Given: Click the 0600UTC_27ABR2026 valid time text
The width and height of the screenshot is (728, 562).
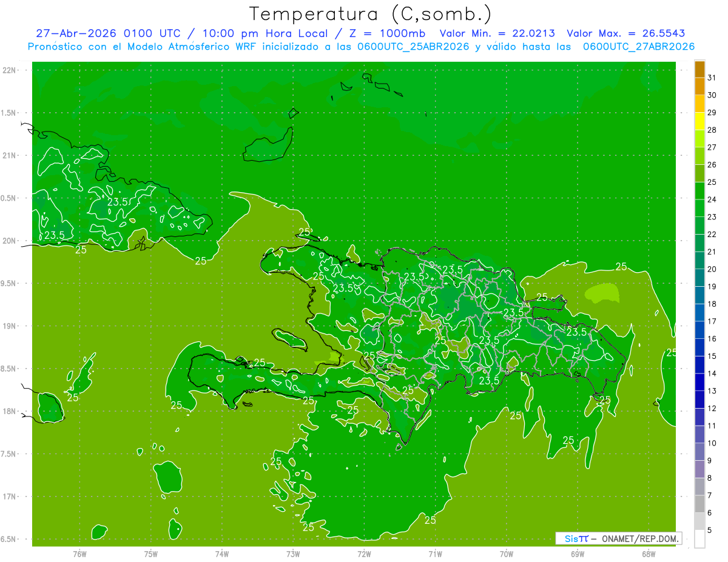Looking at the screenshot, I should coord(639,47).
